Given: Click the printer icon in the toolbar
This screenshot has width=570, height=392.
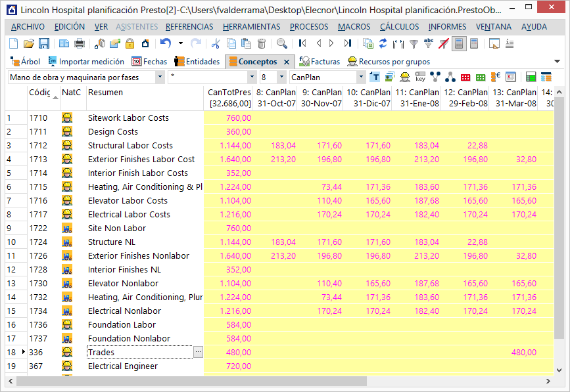Looking at the screenshot, I should pyautogui.click(x=80, y=43).
